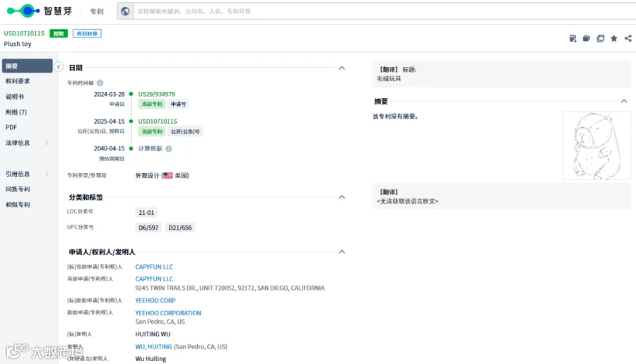Viewport: 636px width, 364px height.
Task: Click LOC classification 21-01 tag
Action: (x=146, y=212)
